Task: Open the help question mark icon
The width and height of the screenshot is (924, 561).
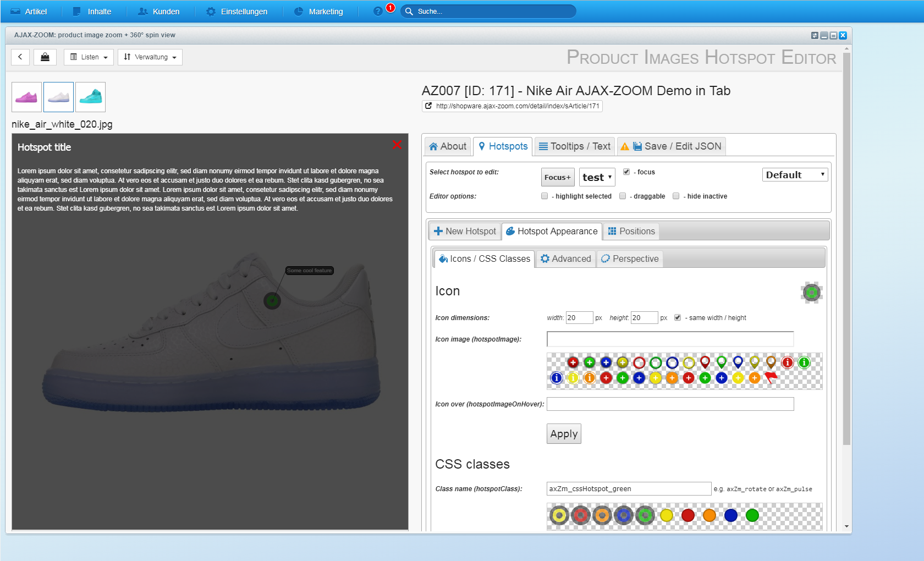Action: point(378,11)
